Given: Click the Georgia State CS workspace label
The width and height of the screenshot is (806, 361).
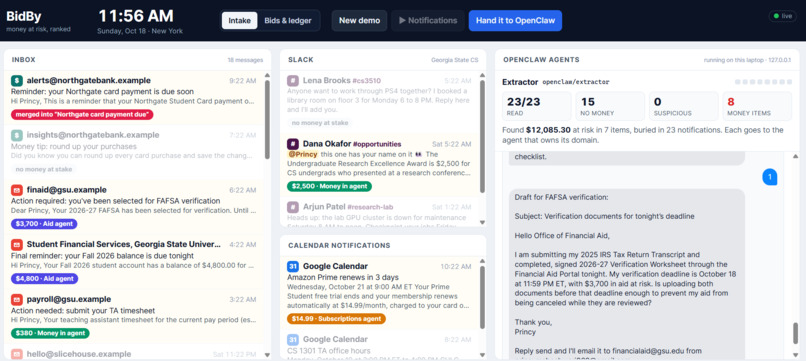Looking at the screenshot, I should pyautogui.click(x=454, y=60).
